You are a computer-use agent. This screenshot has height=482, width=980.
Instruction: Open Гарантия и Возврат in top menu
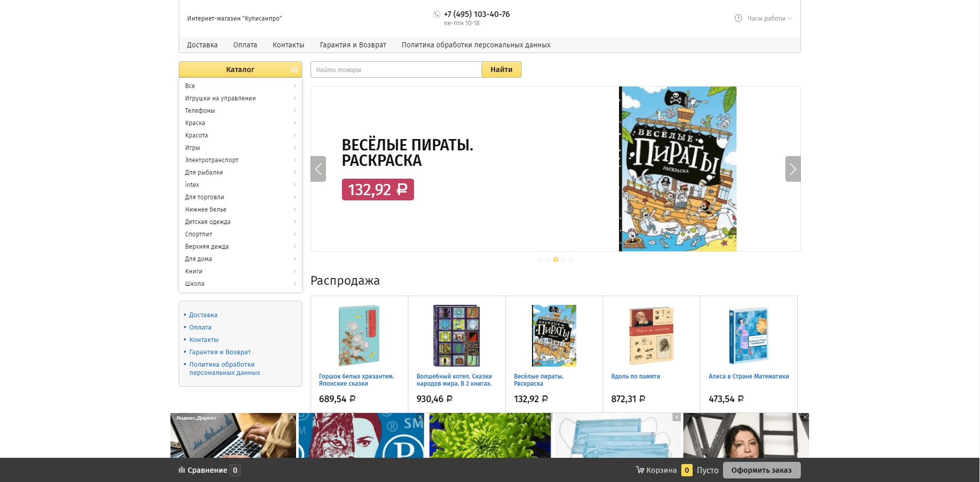pyautogui.click(x=353, y=45)
